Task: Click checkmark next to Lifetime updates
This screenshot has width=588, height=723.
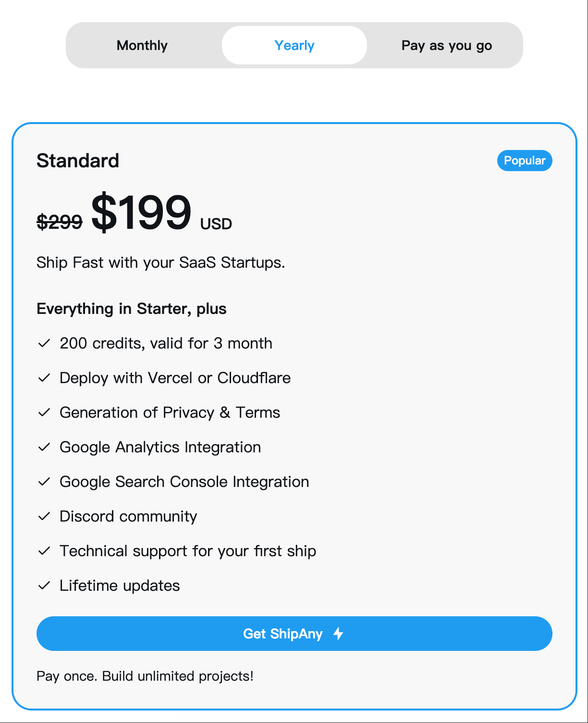Action: pos(44,586)
